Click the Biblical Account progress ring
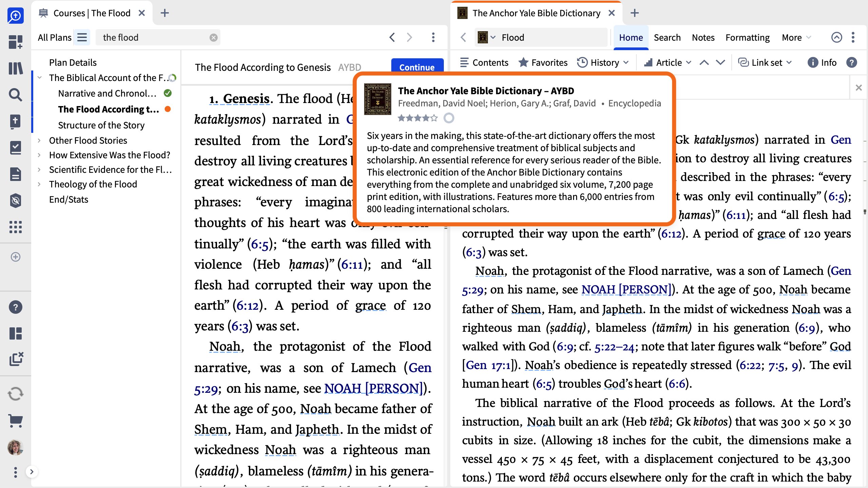The height and width of the screenshot is (488, 868). pos(172,78)
